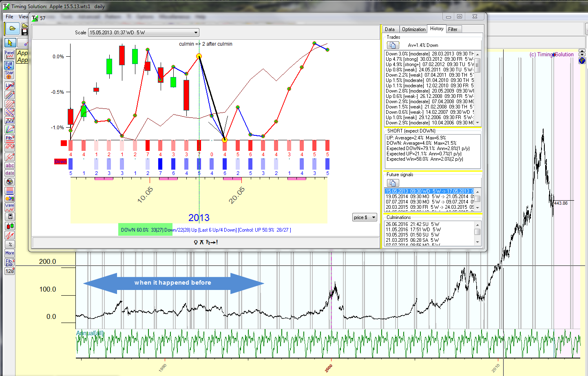Open the price $ dropdown
Screen dimensions: 588x376
coord(365,217)
